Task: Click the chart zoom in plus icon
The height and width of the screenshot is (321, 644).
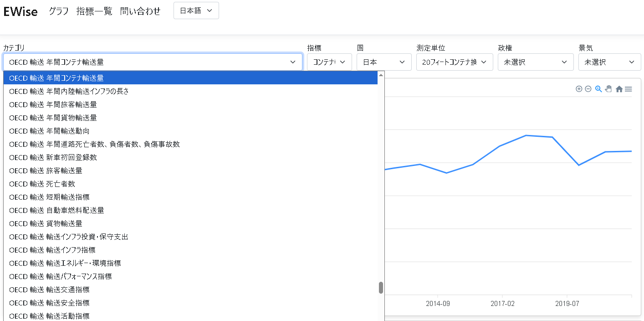Action: (579, 89)
